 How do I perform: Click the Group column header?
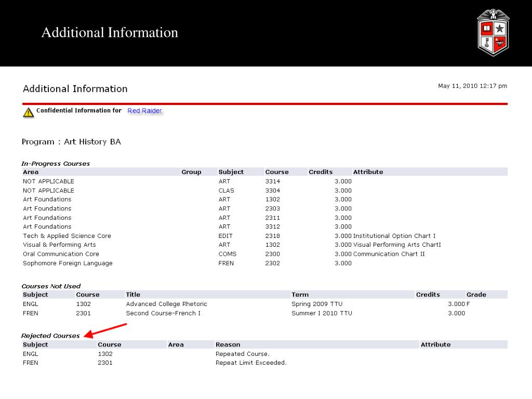[191, 172]
